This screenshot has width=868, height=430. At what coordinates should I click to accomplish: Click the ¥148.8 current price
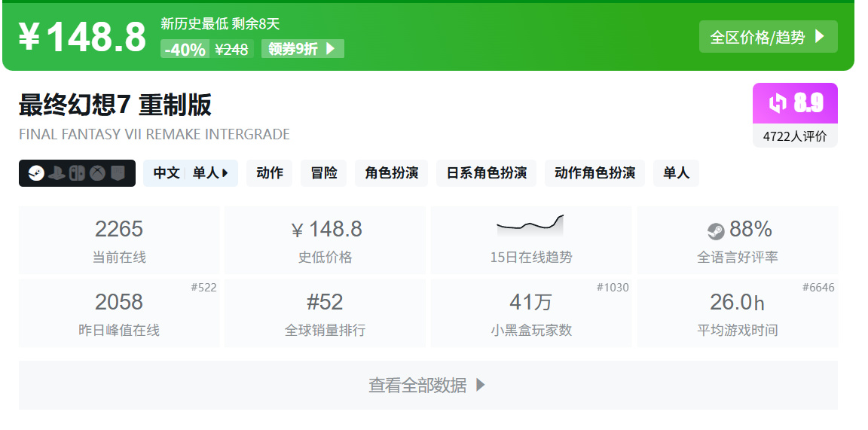pyautogui.click(x=82, y=37)
